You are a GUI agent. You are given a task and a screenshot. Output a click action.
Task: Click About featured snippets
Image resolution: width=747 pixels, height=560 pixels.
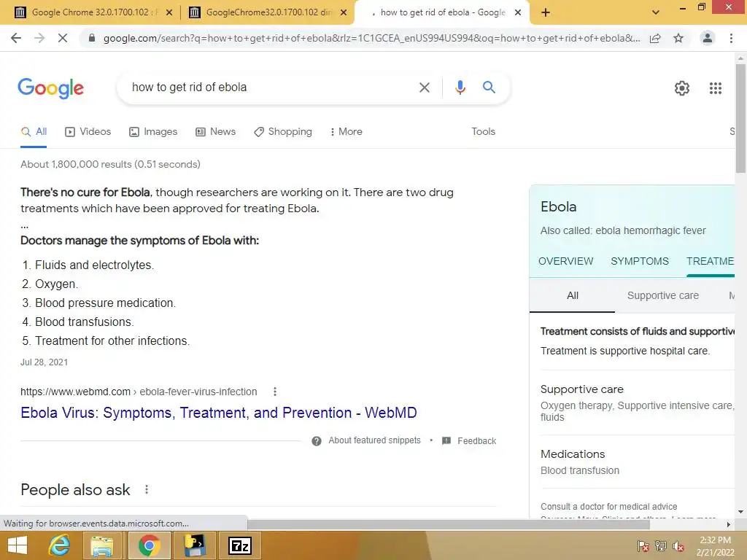(374, 440)
